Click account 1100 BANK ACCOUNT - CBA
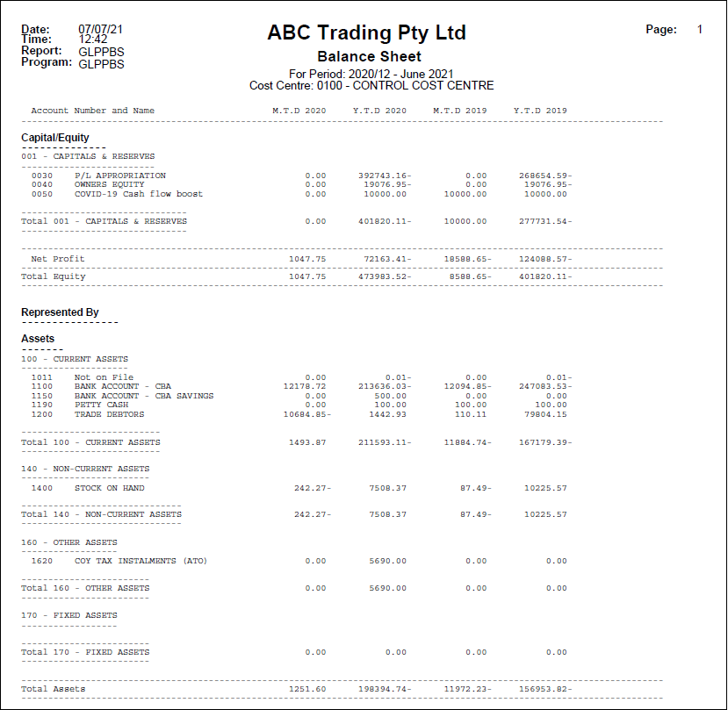The height and width of the screenshot is (710, 728). (130, 386)
